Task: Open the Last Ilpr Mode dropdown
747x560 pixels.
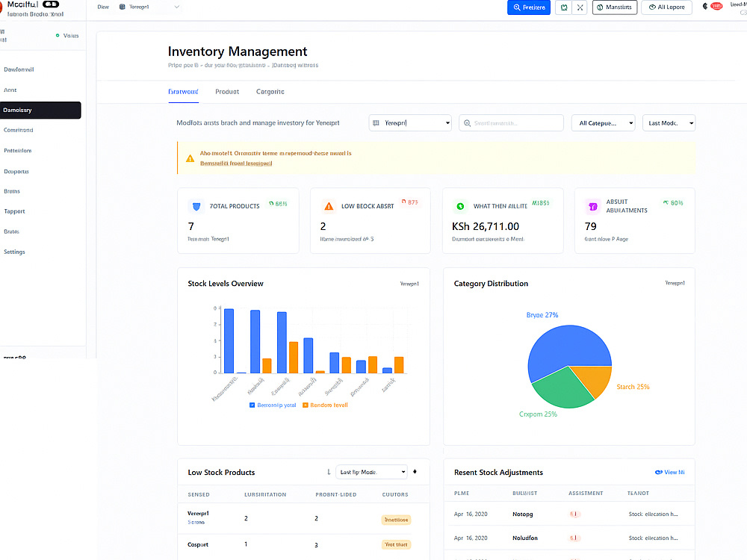Action: tap(371, 472)
